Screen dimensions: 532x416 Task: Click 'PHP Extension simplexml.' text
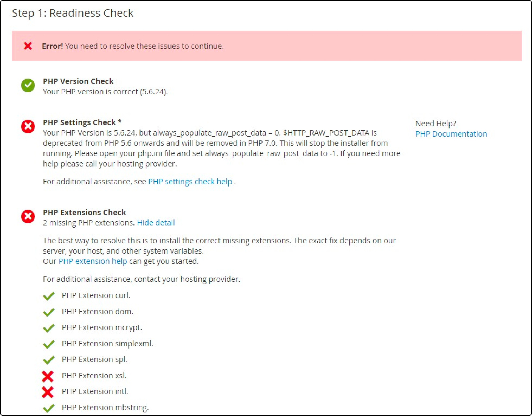(x=108, y=344)
